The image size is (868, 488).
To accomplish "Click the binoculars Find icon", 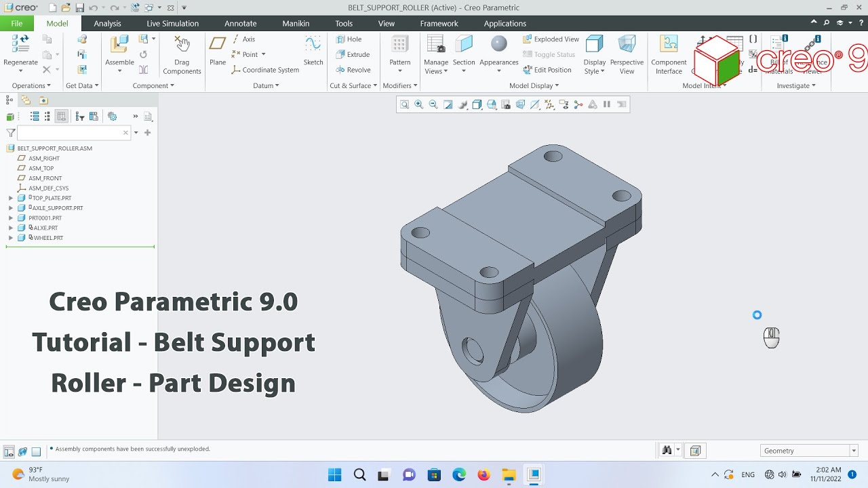I will click(667, 451).
